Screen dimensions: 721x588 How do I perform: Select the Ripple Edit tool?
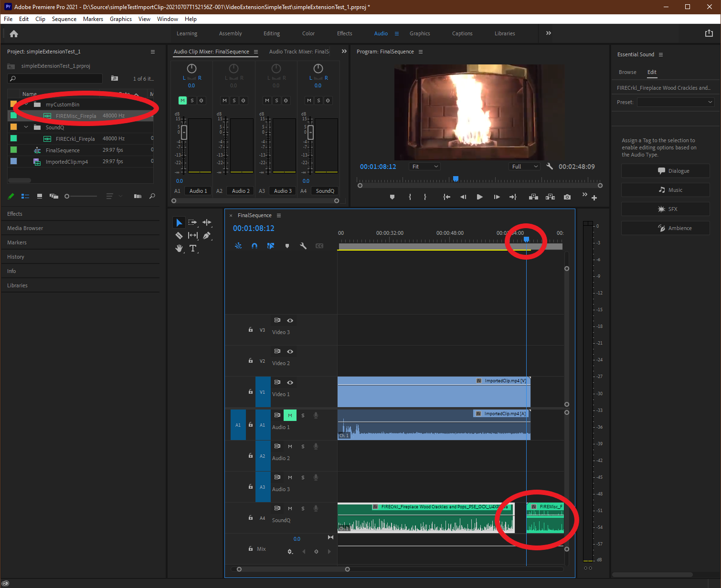pyautogui.click(x=207, y=222)
